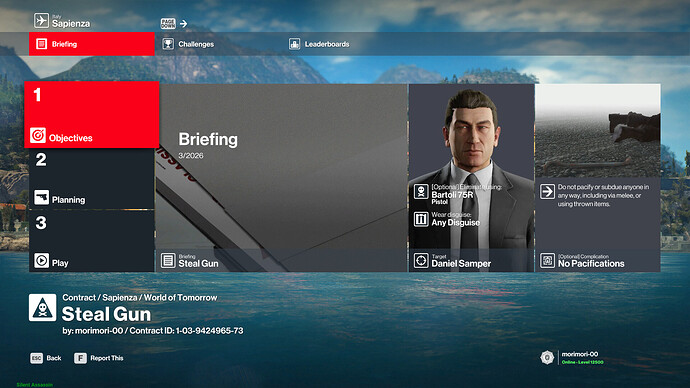Viewport: 690px width, 388px height.
Task: Click the Steal Gun briefing document icon
Action: pyautogui.click(x=168, y=260)
